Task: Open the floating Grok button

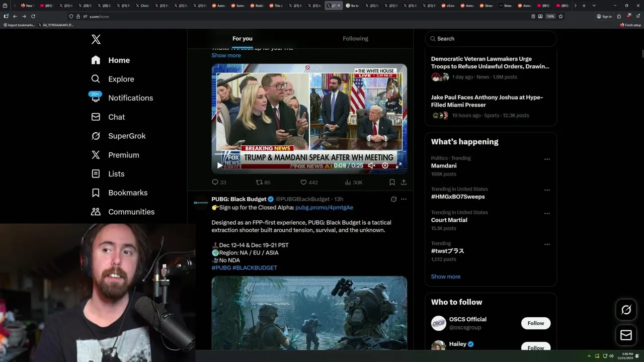Action: (x=626, y=310)
